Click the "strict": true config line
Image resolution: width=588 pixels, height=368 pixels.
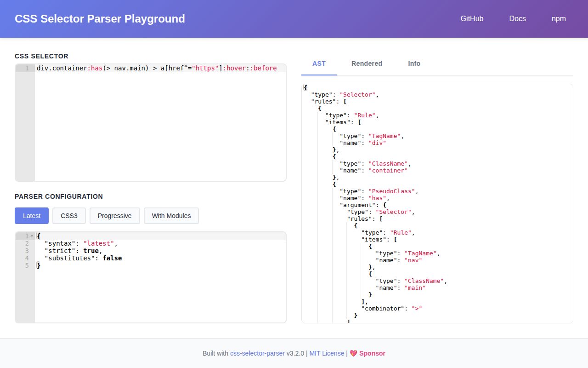pos(73,251)
